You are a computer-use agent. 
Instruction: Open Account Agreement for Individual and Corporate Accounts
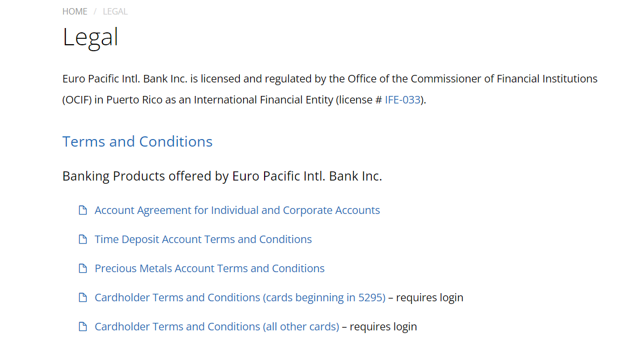coord(238,210)
